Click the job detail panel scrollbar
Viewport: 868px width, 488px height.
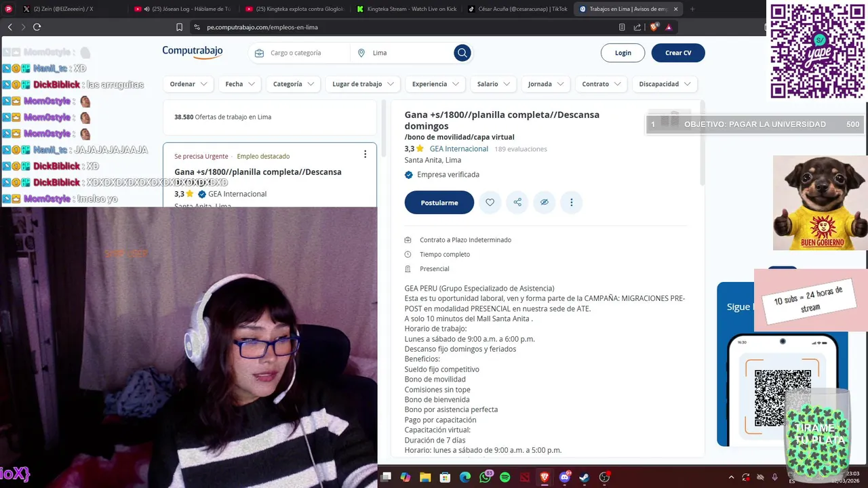tap(703, 142)
